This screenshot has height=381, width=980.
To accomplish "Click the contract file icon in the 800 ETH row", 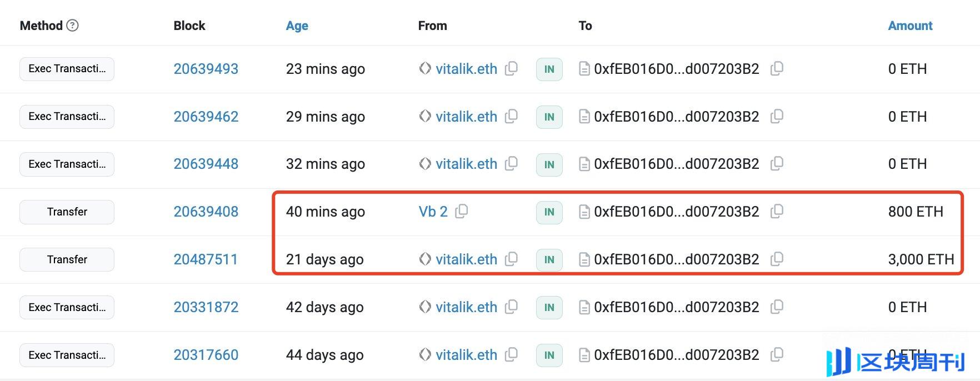I will (583, 212).
